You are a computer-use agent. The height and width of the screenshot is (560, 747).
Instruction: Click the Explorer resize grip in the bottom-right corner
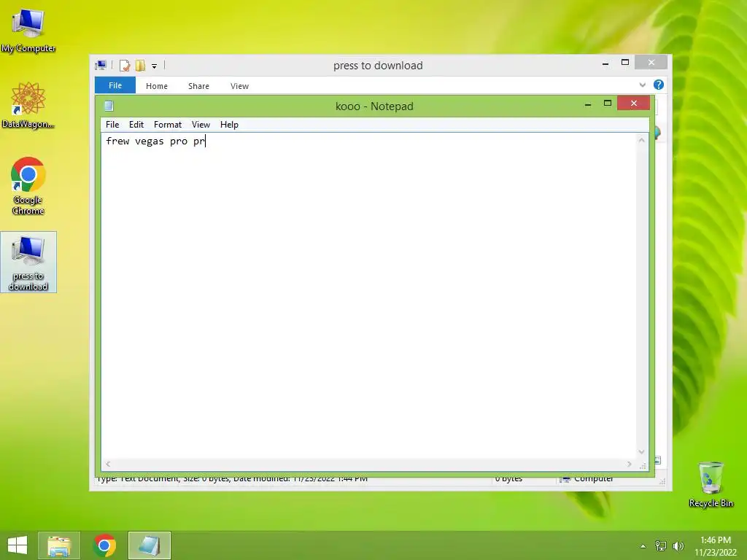[662, 481]
